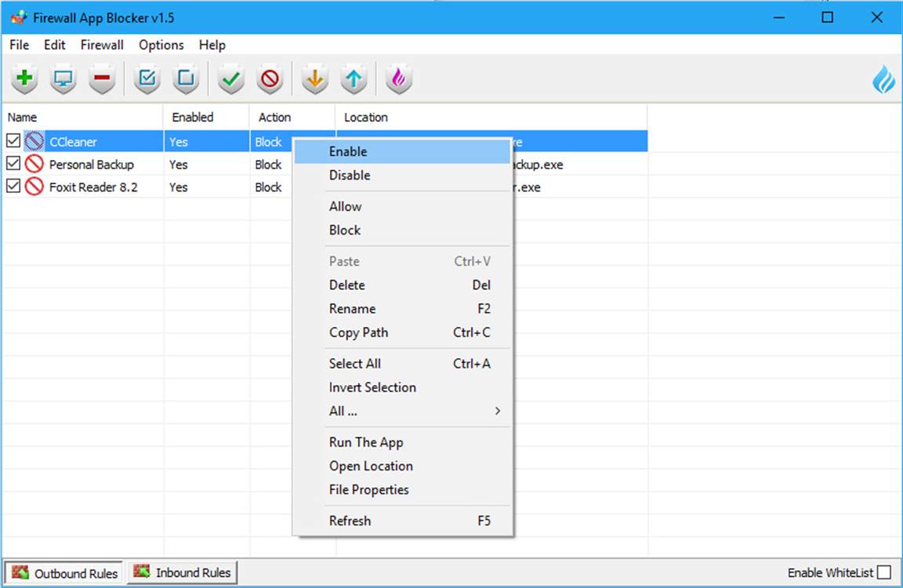This screenshot has width=903, height=588.
Task: Uncheck the Foxit Reader 8.2 checkbox
Action: pos(13,186)
